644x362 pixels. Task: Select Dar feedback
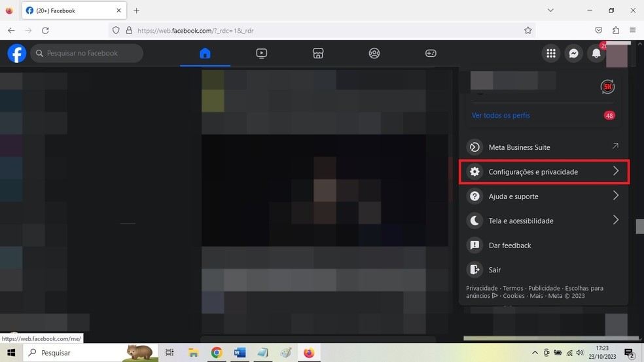point(543,245)
